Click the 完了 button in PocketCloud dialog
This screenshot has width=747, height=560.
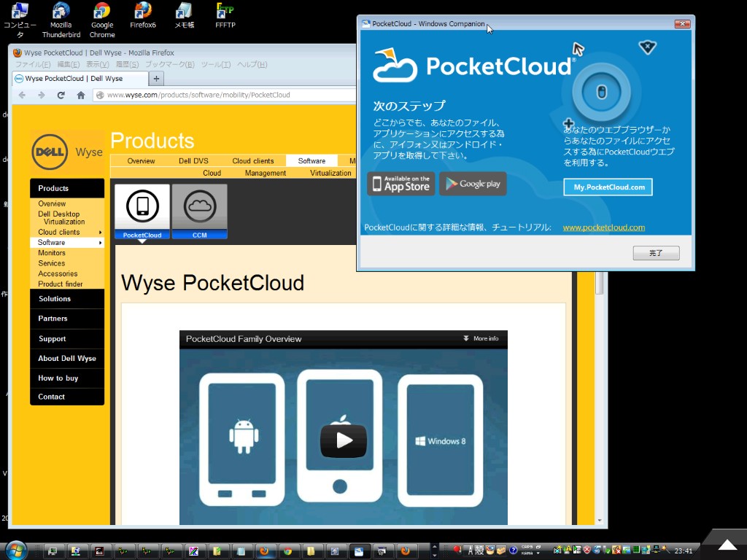pyautogui.click(x=656, y=253)
